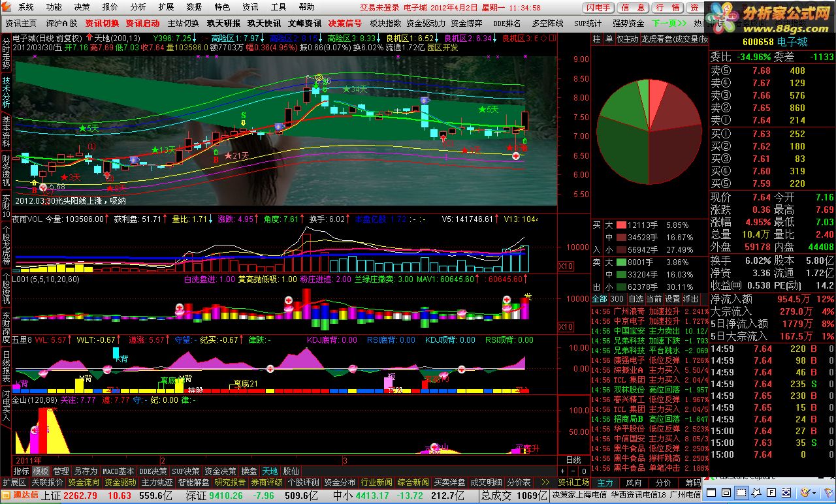Click the minus zoom button below chart
The image size is (836, 504).
(x=573, y=471)
